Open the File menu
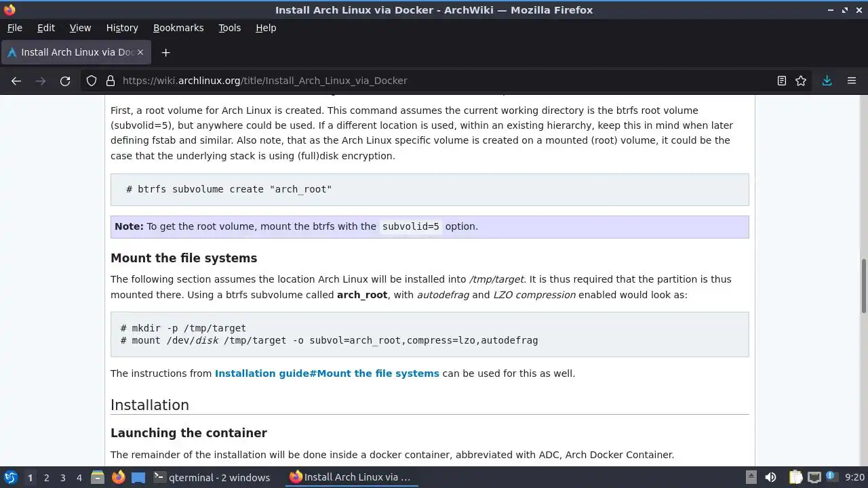The width and height of the screenshot is (868, 488). pos(14,28)
